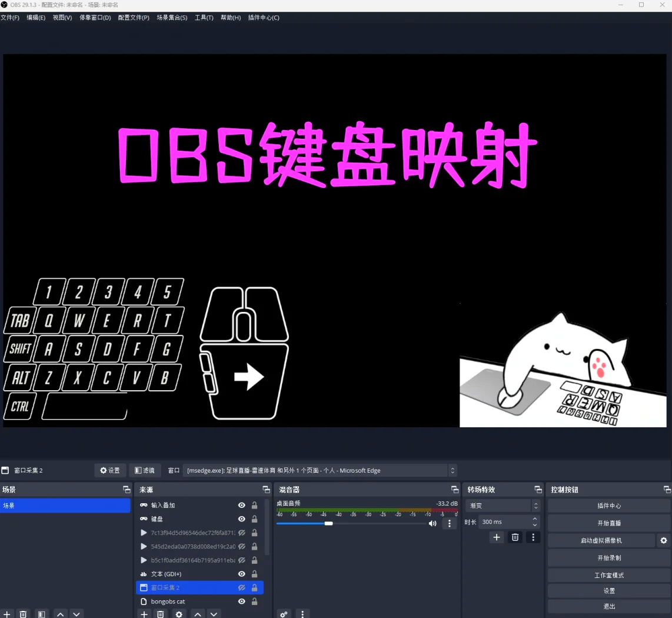This screenshot has width=672, height=618.
Task: Remove the selected source with the trash icon
Action: [160, 614]
